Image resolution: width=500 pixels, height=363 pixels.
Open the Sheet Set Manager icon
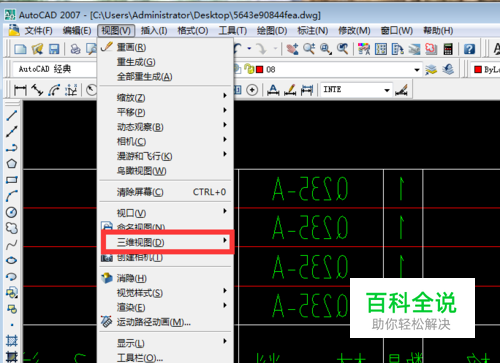coord(414,49)
